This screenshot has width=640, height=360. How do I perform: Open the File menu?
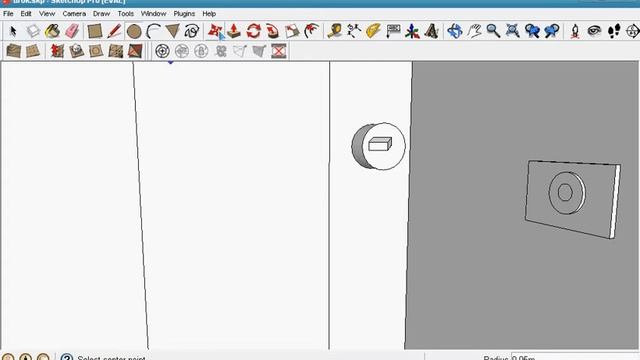[8, 13]
